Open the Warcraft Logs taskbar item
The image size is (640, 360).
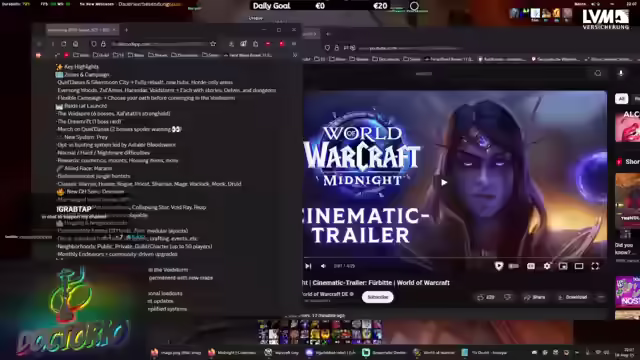tap(282, 353)
